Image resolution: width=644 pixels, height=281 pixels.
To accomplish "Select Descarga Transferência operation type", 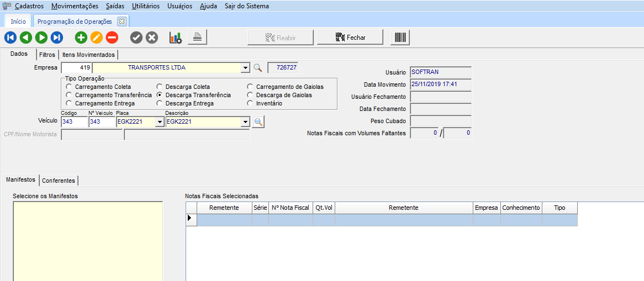I will [x=159, y=95].
